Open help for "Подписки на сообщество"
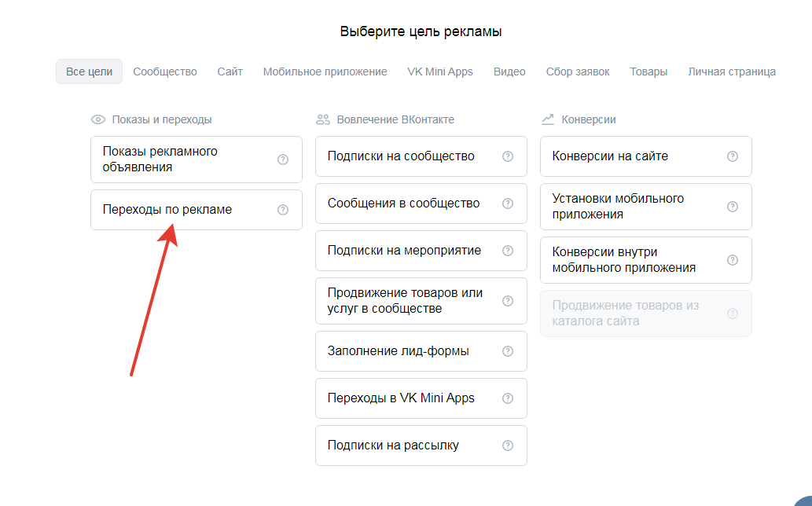Image resolution: width=812 pixels, height=506 pixels. pos(508,156)
